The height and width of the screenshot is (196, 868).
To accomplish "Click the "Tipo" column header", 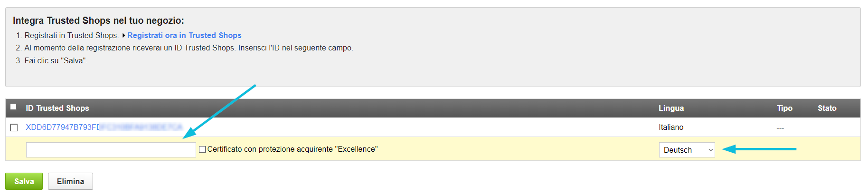I will 784,108.
